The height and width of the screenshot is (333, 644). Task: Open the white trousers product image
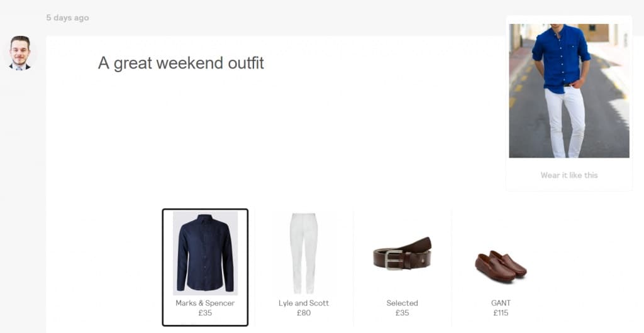tap(304, 253)
